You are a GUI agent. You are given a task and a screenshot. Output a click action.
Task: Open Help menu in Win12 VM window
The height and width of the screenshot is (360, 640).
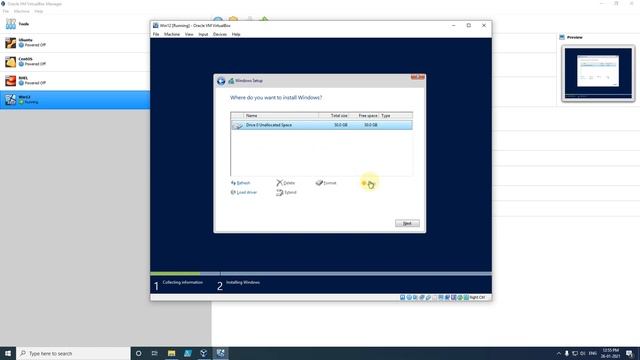236,34
